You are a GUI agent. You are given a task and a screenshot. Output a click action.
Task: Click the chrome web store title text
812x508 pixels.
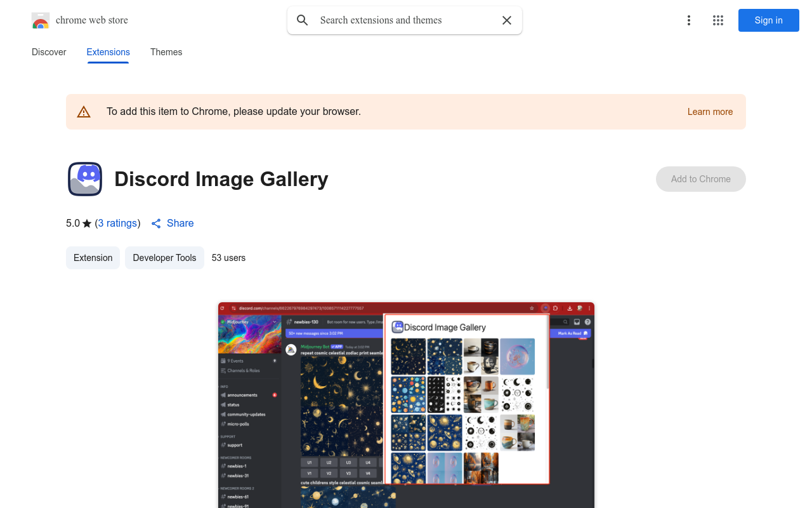coord(92,20)
